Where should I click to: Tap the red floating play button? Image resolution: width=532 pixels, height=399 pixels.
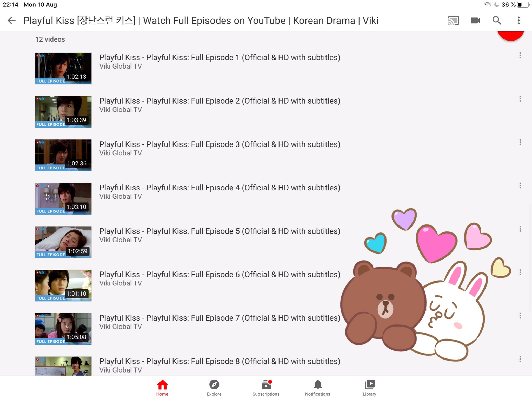coord(511,36)
